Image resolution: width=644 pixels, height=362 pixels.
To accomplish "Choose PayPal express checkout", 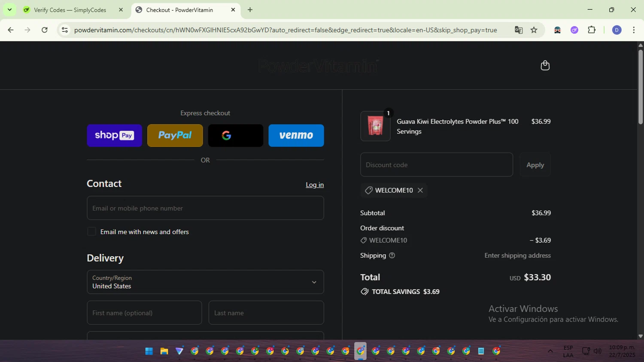I will [x=175, y=135].
